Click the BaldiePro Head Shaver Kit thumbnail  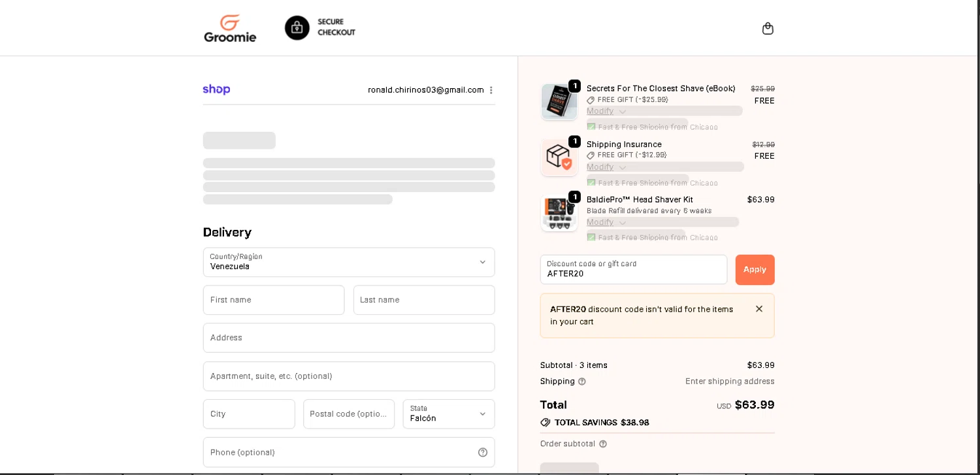(559, 213)
